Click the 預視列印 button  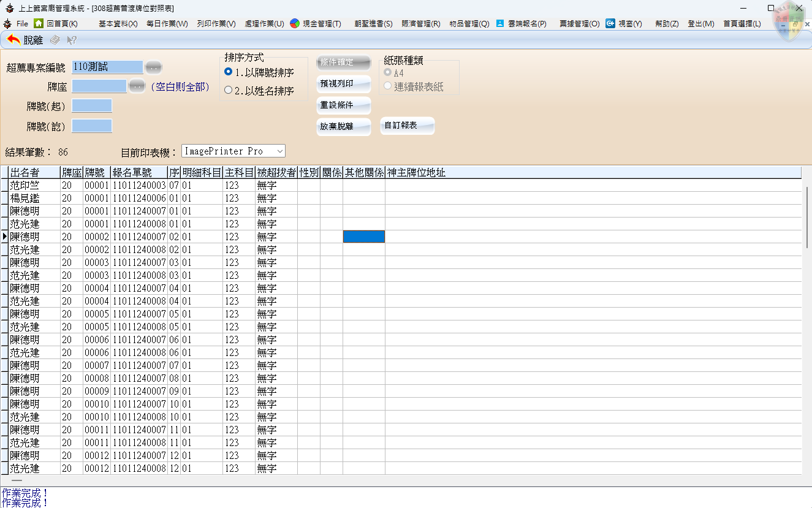(x=343, y=84)
